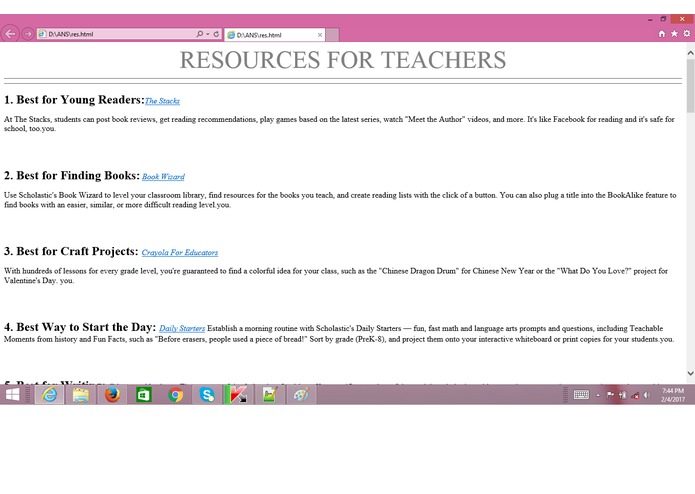This screenshot has height=494, width=695.
Task: Click the paragraph starting 'Use Scholastic's Book Wizard'
Action: [340, 200]
